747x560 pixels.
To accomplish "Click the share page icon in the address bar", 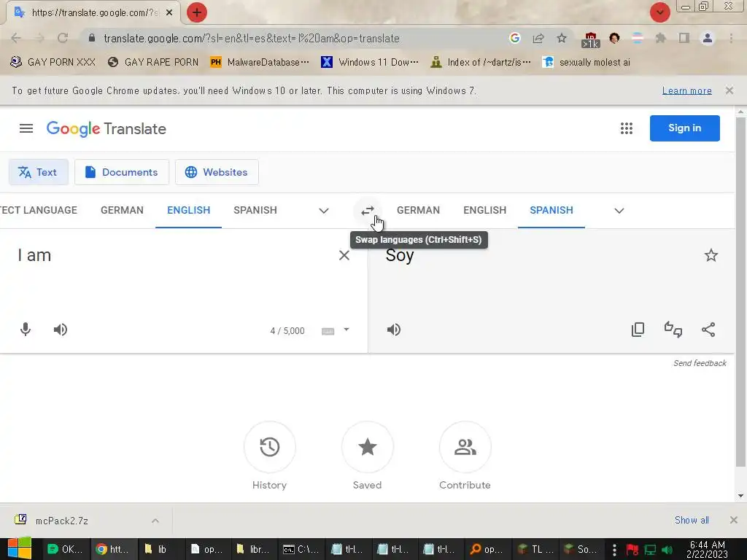I will tap(538, 38).
